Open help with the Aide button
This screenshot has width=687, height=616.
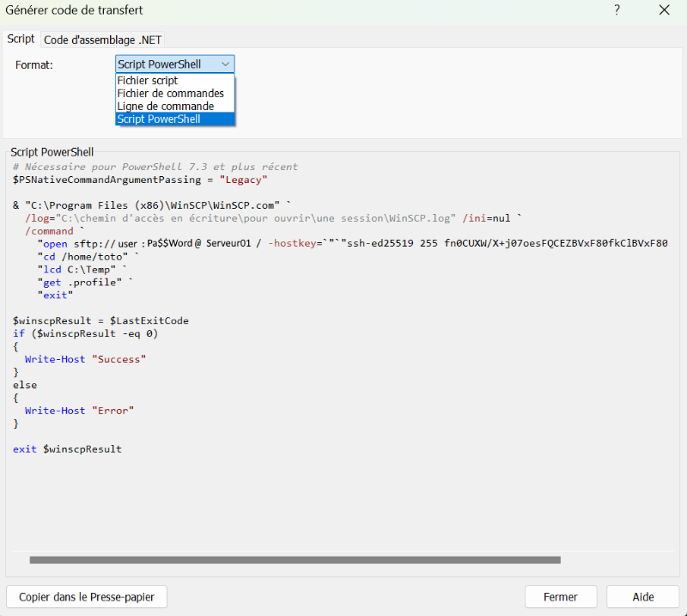pyautogui.click(x=642, y=597)
